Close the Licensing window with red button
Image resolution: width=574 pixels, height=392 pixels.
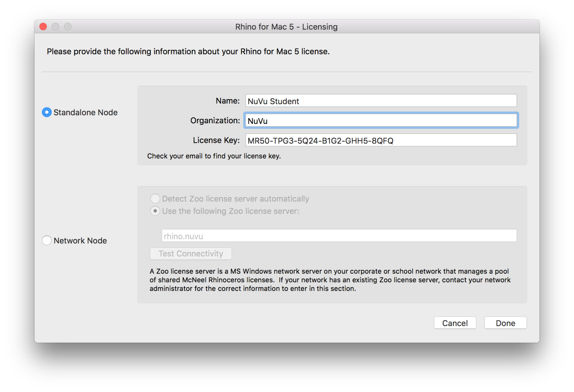[x=43, y=26]
